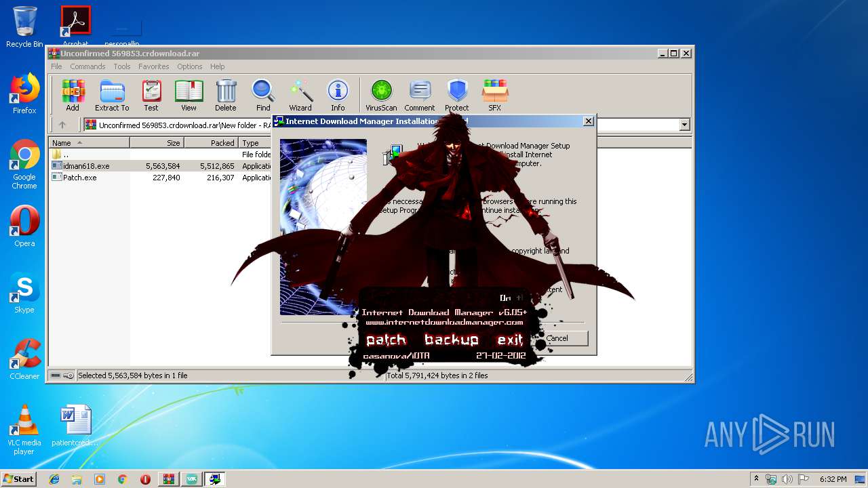Sort files by Name column
868x488 pixels.
point(90,143)
